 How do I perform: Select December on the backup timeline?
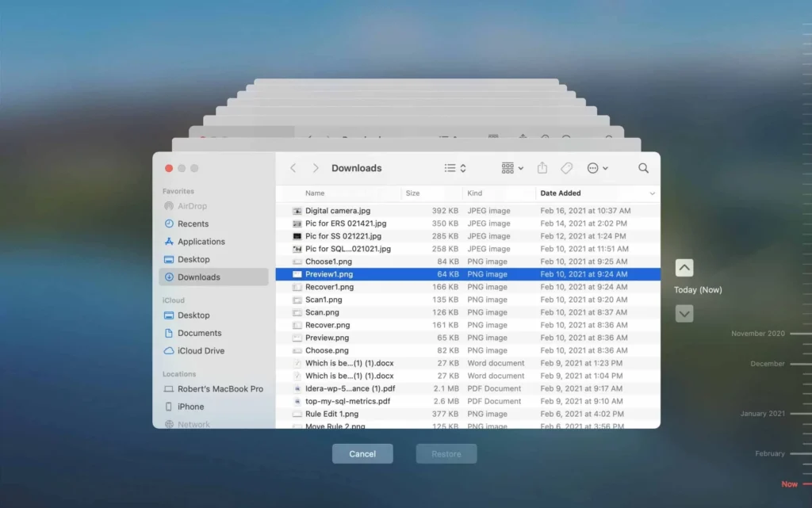tap(768, 364)
